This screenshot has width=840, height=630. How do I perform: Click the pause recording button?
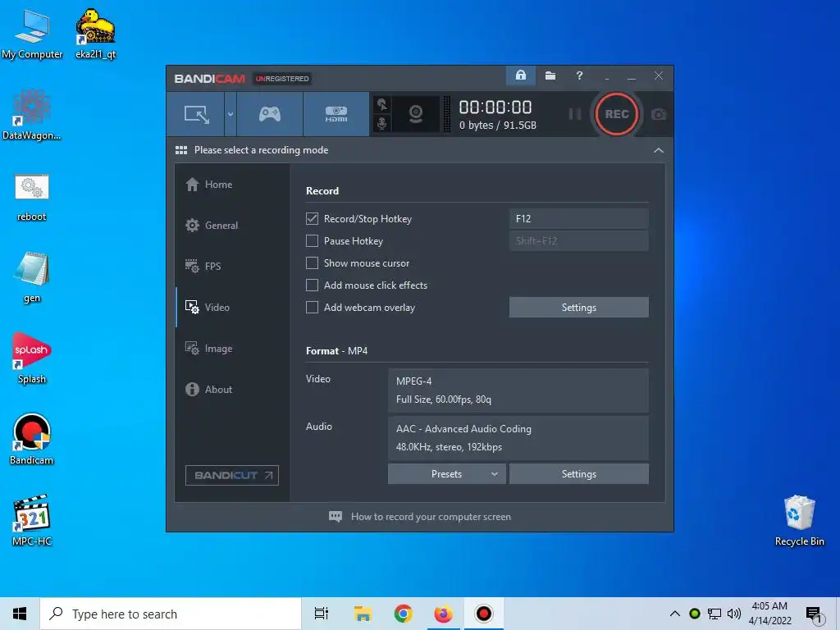[575, 114]
